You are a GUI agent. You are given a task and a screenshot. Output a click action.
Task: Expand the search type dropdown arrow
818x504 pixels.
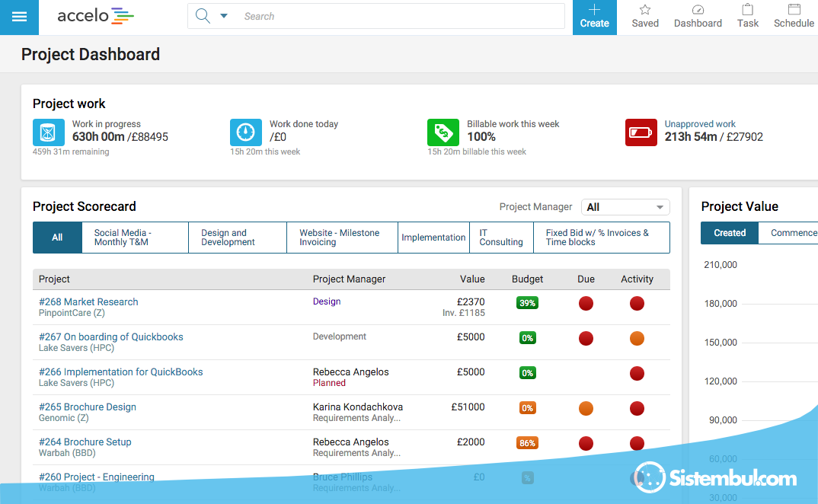(x=224, y=16)
